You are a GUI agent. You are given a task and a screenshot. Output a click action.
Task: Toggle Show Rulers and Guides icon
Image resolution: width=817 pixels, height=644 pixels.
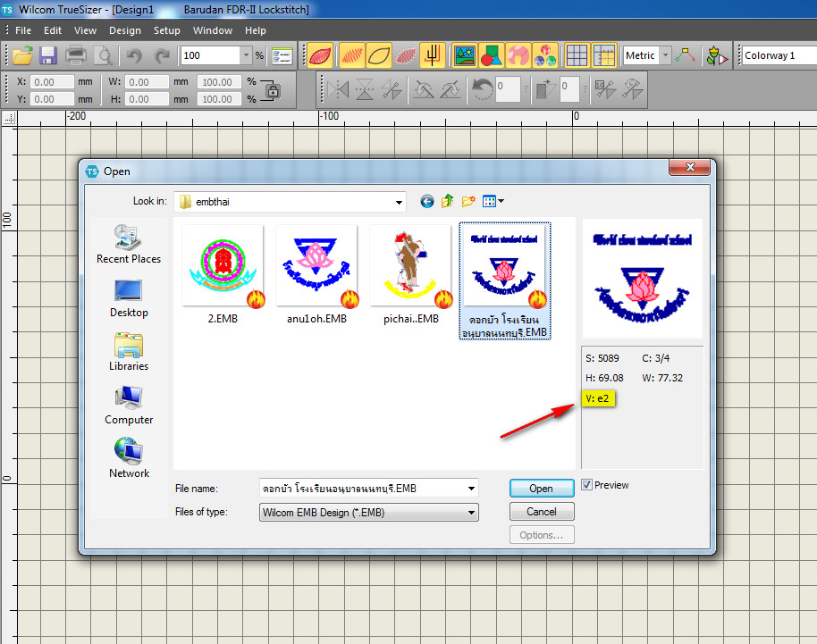coord(604,55)
